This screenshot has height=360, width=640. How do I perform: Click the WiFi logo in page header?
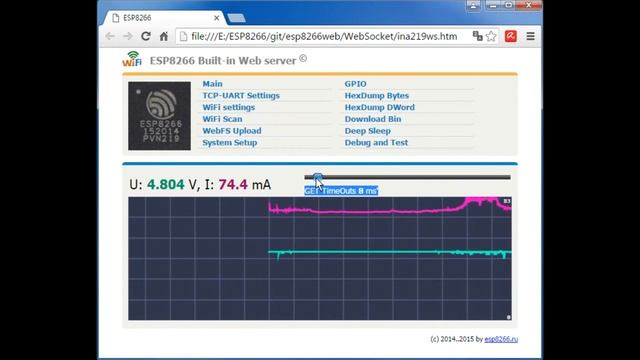click(132, 59)
